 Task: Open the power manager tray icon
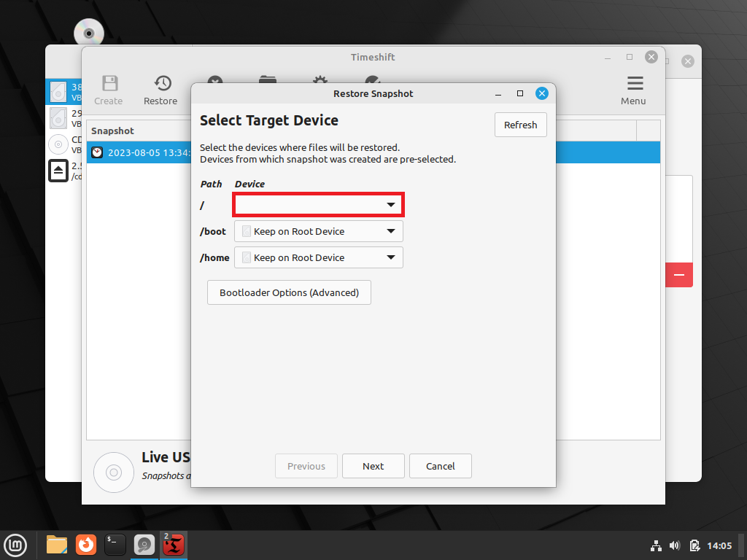[694, 545]
